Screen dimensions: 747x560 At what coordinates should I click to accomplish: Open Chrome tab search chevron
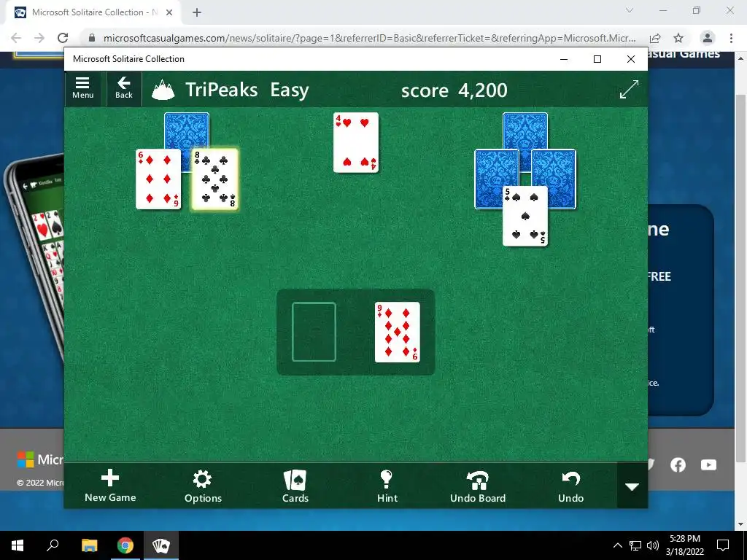tap(630, 10)
